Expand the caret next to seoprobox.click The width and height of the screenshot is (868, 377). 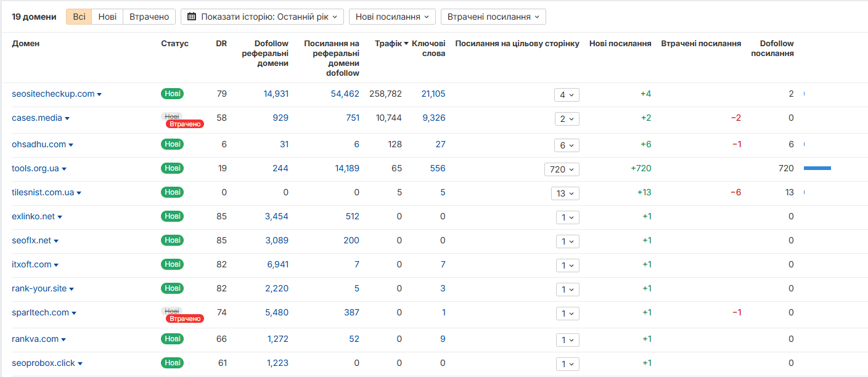coord(80,363)
